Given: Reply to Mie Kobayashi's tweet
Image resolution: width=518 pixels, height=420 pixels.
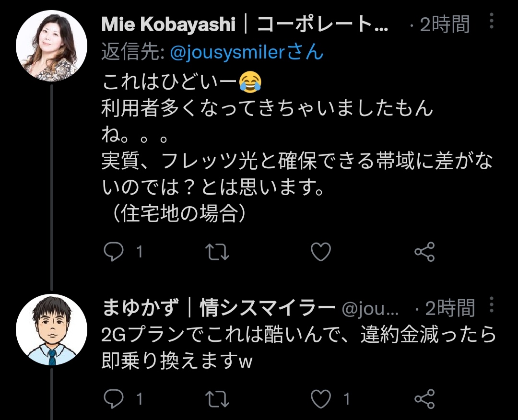Looking at the screenshot, I should (114, 252).
